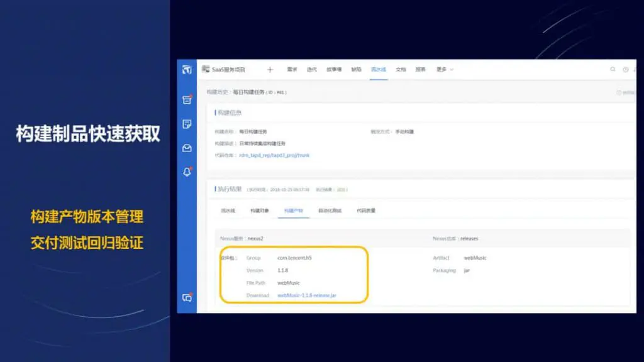Switch to the 报表 tab
This screenshot has width=644, height=362.
(x=421, y=69)
